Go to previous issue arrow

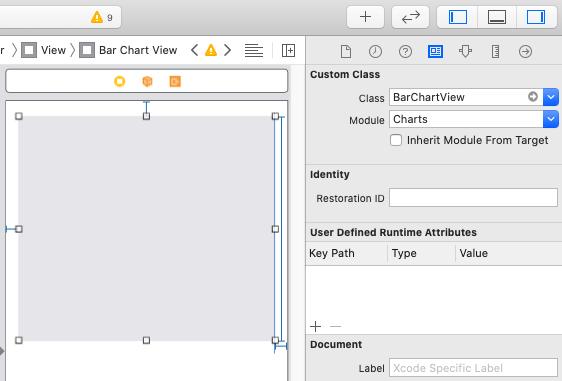[194, 50]
